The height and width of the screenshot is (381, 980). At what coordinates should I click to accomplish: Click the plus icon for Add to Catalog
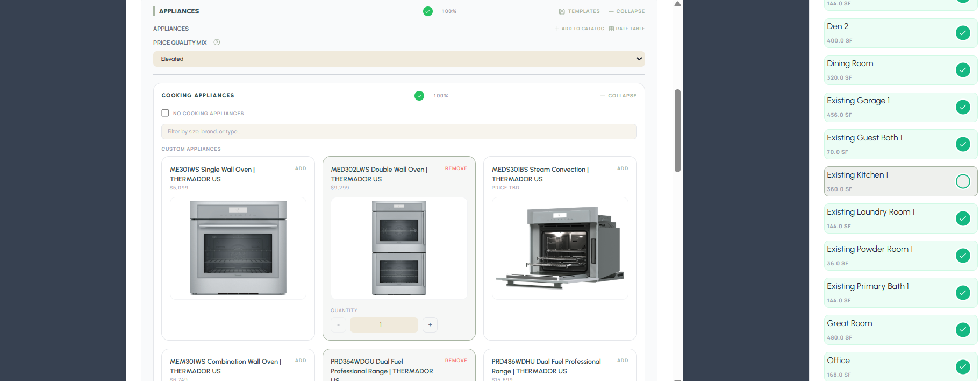(557, 29)
